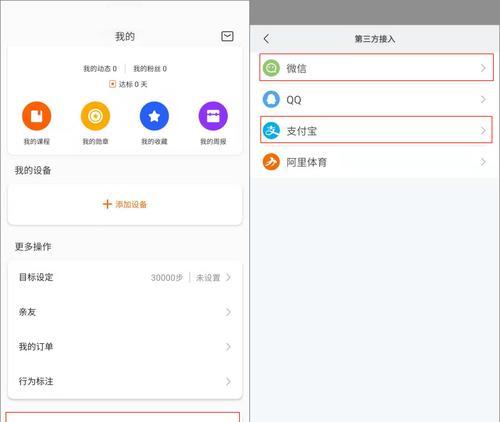The width and height of the screenshot is (500, 422).
Task: Tap the 我的课程 caption
Action: (37, 142)
